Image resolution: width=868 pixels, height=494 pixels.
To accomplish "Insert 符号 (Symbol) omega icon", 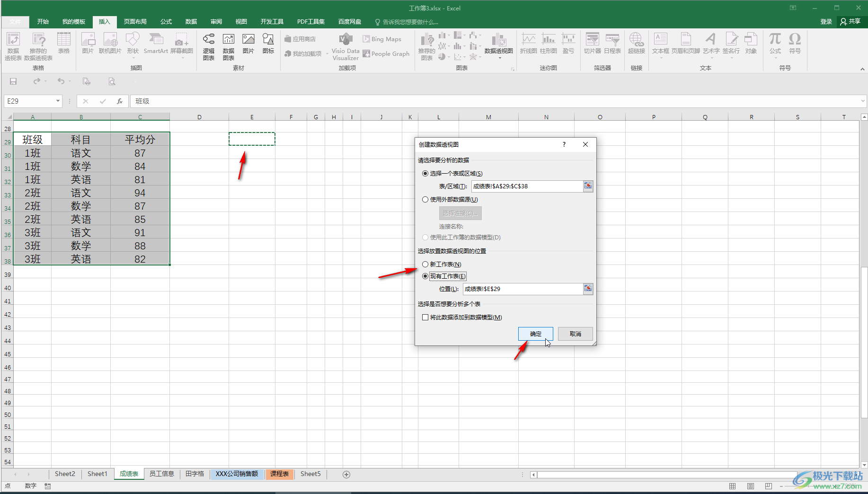I will tap(795, 43).
